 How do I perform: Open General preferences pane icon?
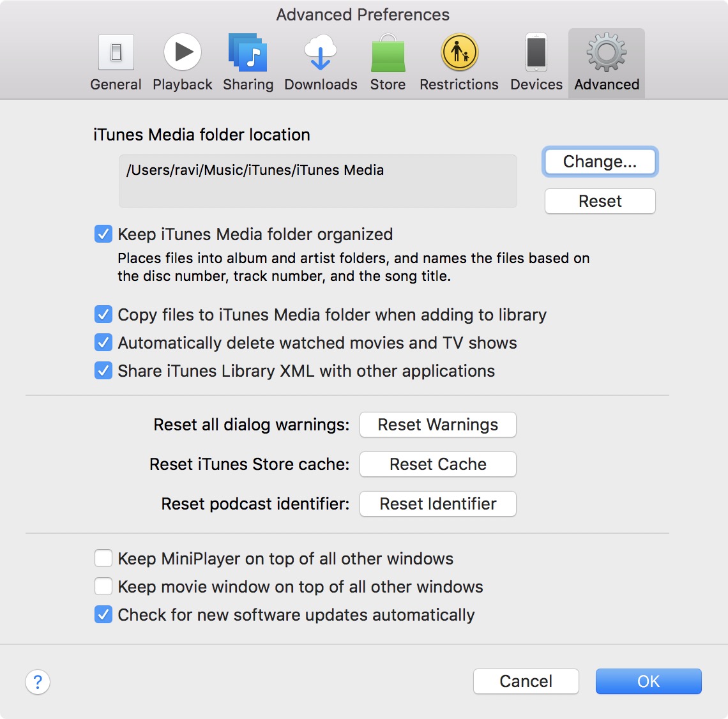(x=116, y=52)
